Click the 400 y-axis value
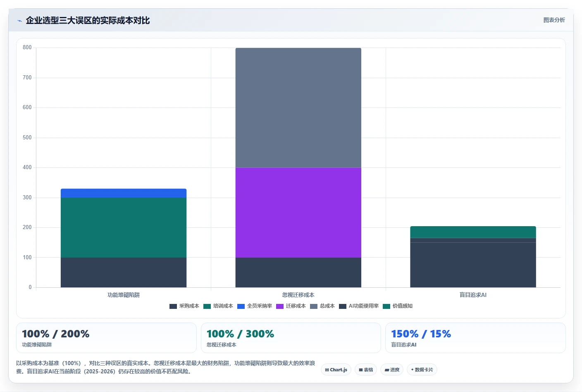The height and width of the screenshot is (392, 582). tap(27, 167)
